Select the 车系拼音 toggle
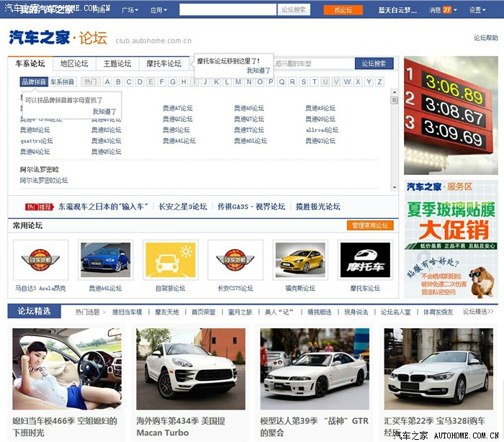This screenshot has width=504, height=442. point(63,81)
